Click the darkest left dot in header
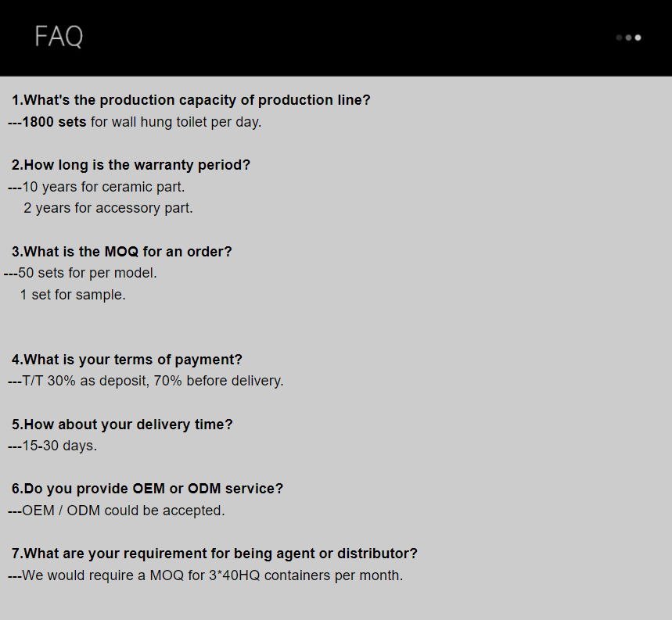The image size is (672, 620). 619,38
